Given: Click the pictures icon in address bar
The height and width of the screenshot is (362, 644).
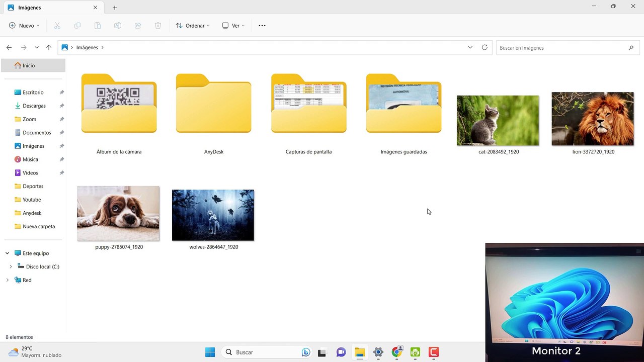Looking at the screenshot, I should [x=64, y=47].
